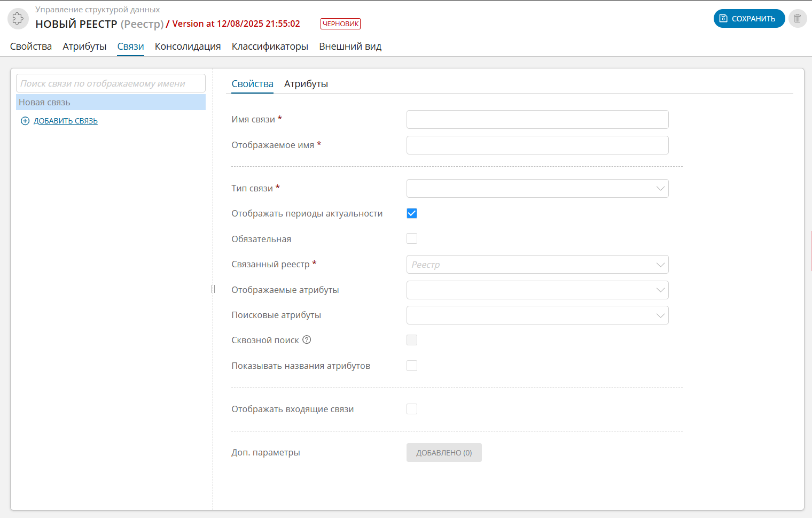The width and height of the screenshot is (812, 518).
Task: Switch to the Консолидация tab
Action: pos(188,47)
